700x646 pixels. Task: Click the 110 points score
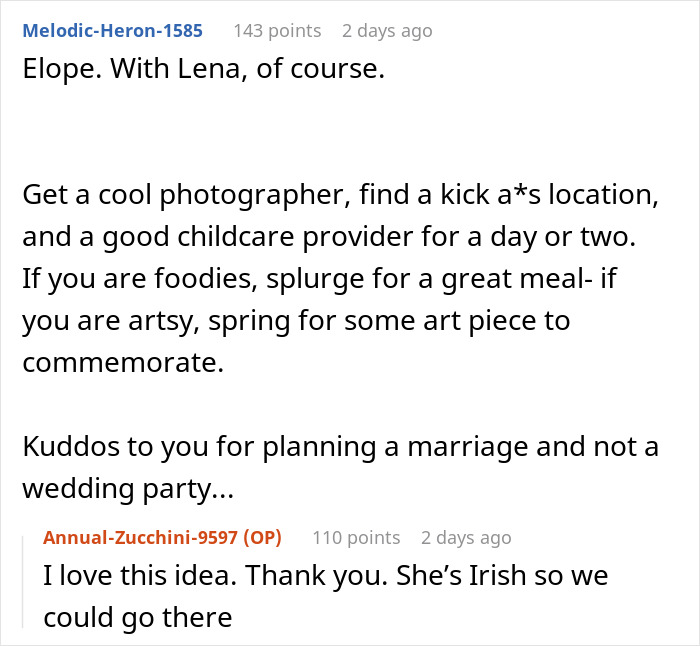[x=356, y=538]
